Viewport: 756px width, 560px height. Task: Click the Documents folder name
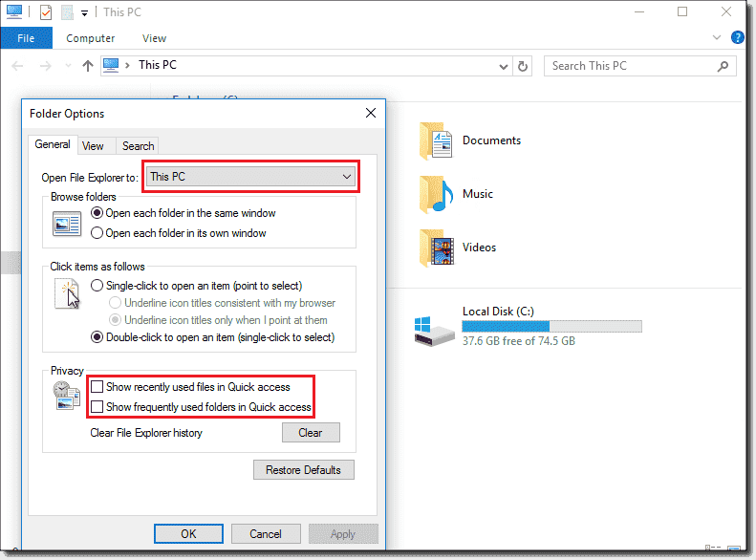(x=492, y=140)
